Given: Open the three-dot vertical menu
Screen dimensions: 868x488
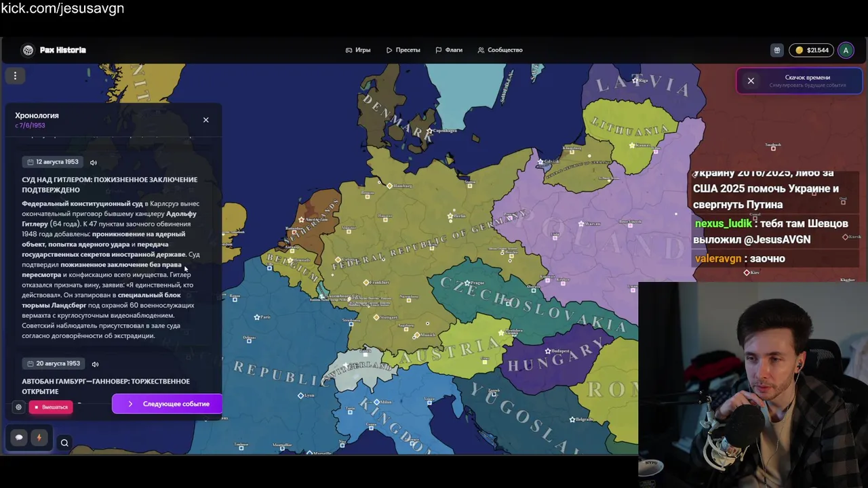Looking at the screenshot, I should [15, 76].
